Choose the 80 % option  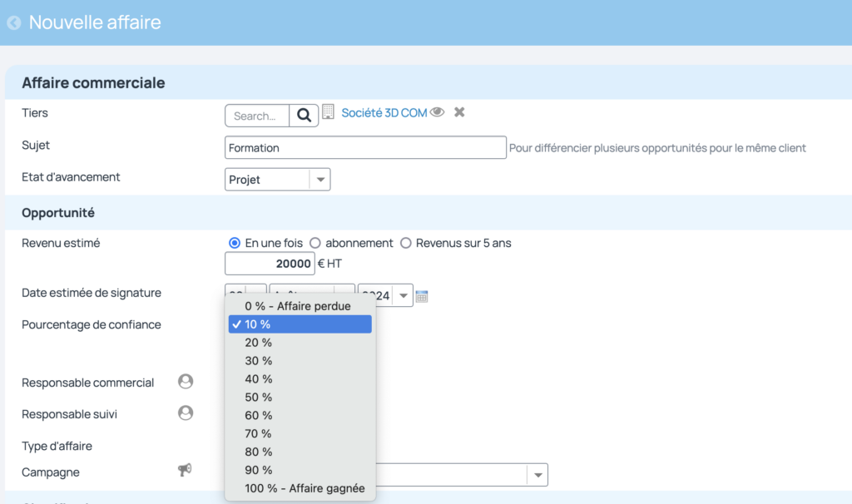tap(300, 452)
